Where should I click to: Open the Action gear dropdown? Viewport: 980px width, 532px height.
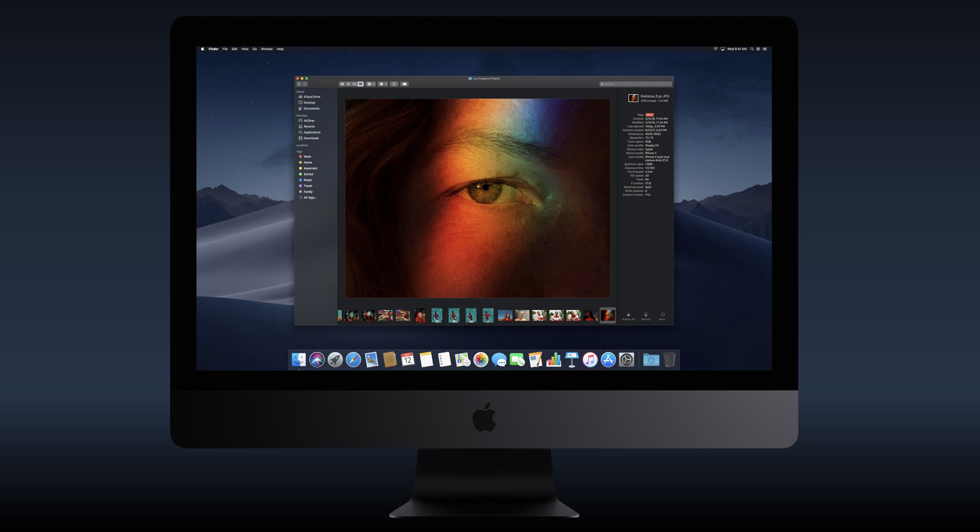pyautogui.click(x=383, y=84)
